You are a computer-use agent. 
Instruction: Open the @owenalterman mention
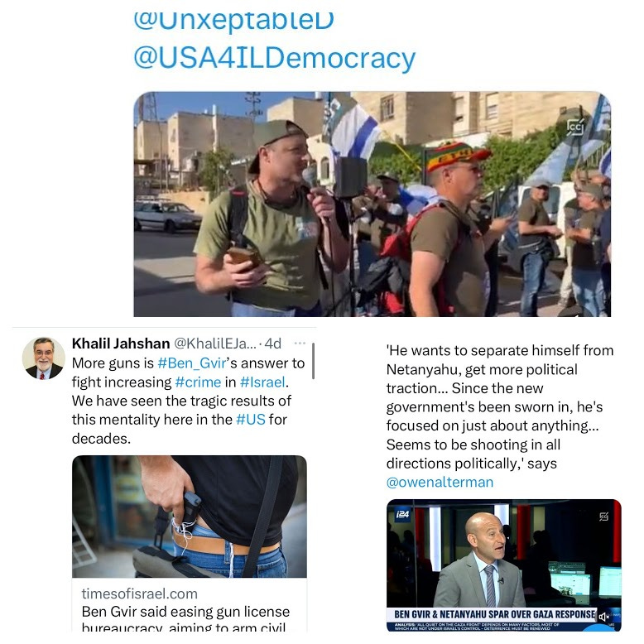440,483
